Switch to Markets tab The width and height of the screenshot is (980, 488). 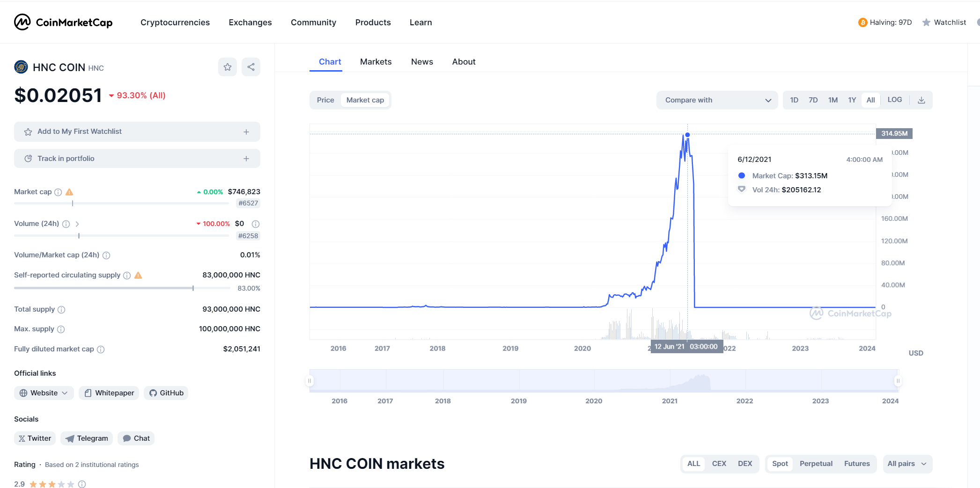(376, 62)
